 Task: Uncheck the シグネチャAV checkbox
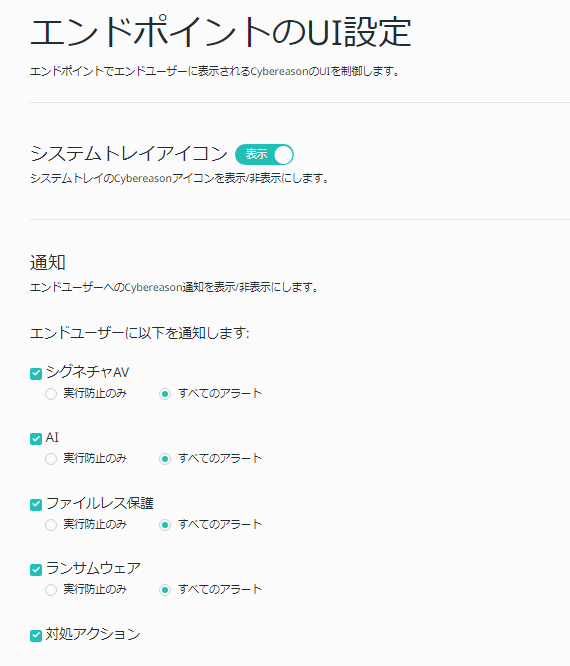click(36, 374)
